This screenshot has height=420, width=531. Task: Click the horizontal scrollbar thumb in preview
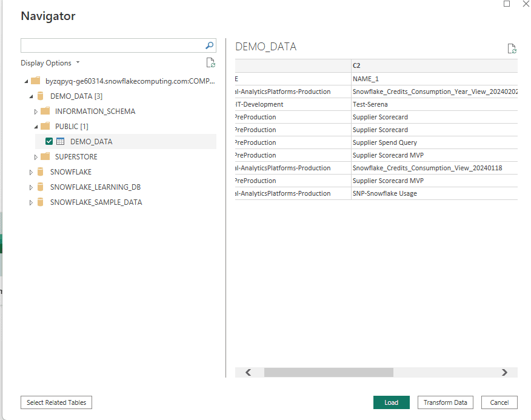click(329, 372)
